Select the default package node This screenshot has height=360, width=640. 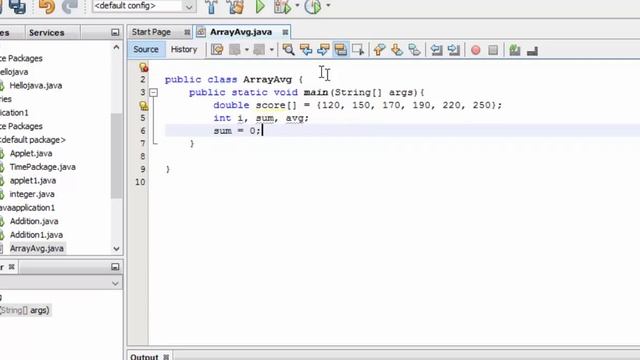33,140
